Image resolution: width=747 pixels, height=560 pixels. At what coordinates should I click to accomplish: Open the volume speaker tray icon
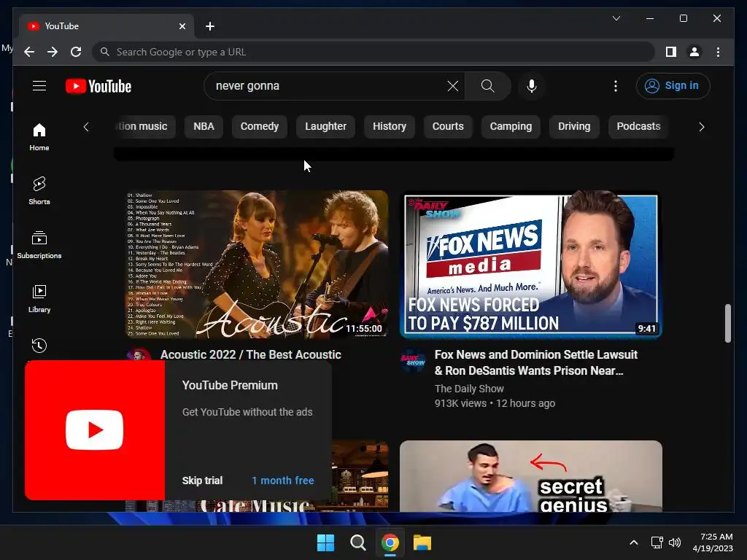675,542
